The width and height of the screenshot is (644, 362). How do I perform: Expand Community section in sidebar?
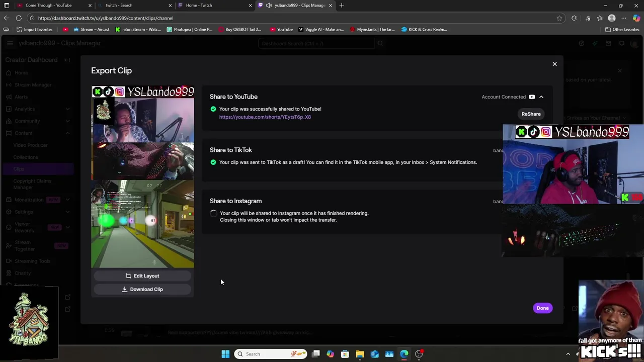coord(67,121)
